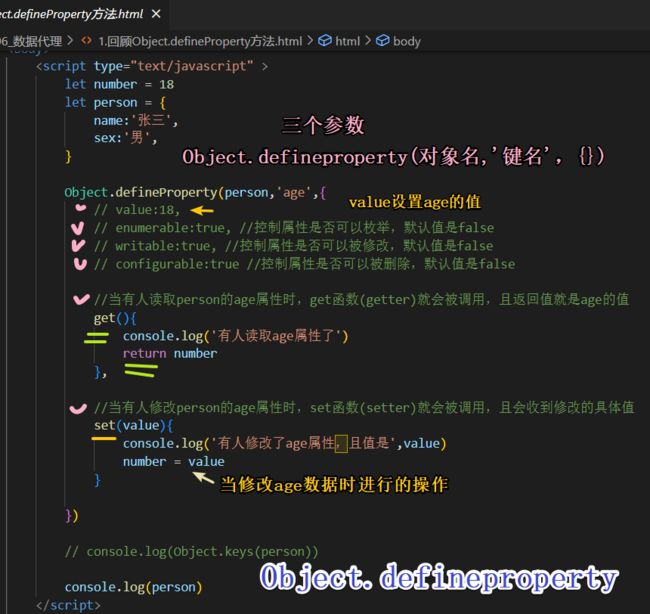Place cursor on 'let number = 18'
Screen dimensions: 650x614
[119, 84]
